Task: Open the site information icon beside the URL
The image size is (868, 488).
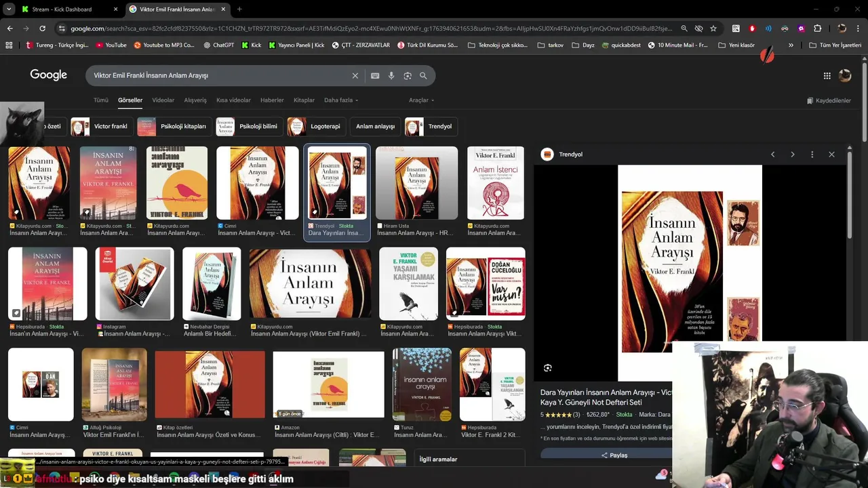Action: pos(62,28)
